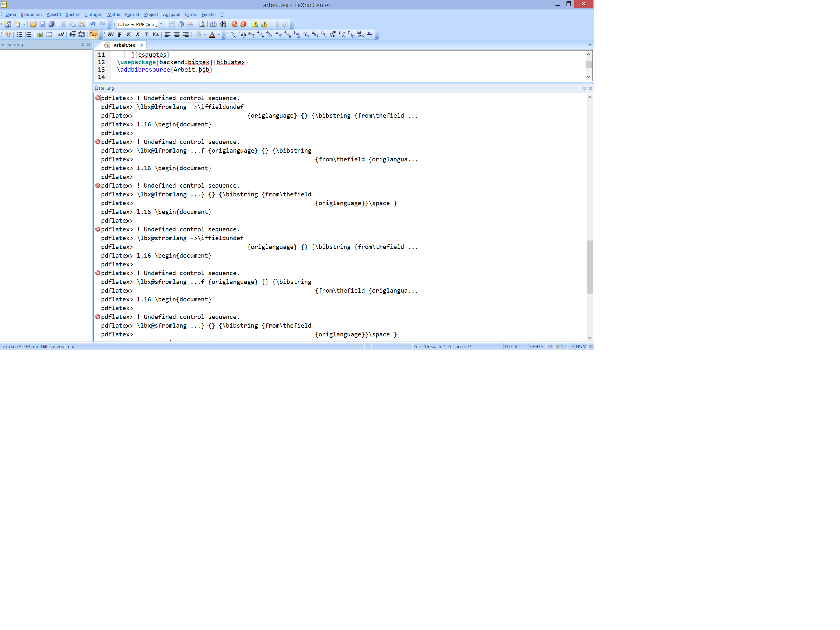Click the bulleted list icon

pos(19,35)
